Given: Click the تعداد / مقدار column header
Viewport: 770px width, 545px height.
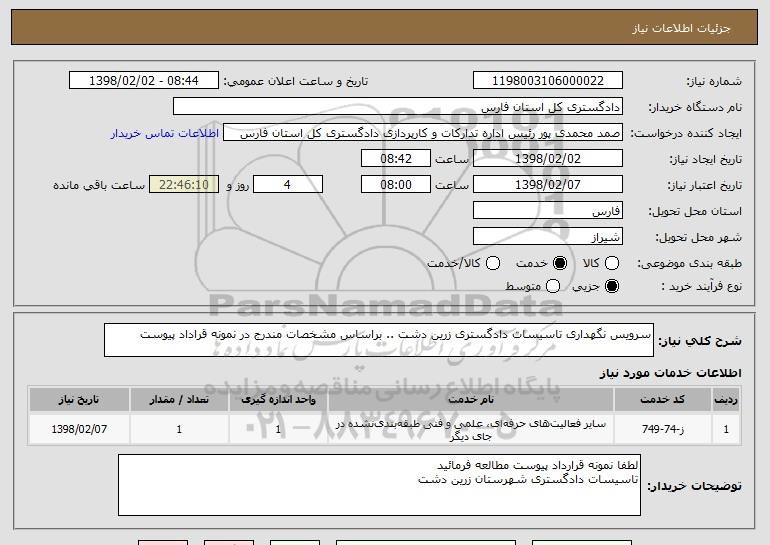Looking at the screenshot, I should pyautogui.click(x=179, y=400).
